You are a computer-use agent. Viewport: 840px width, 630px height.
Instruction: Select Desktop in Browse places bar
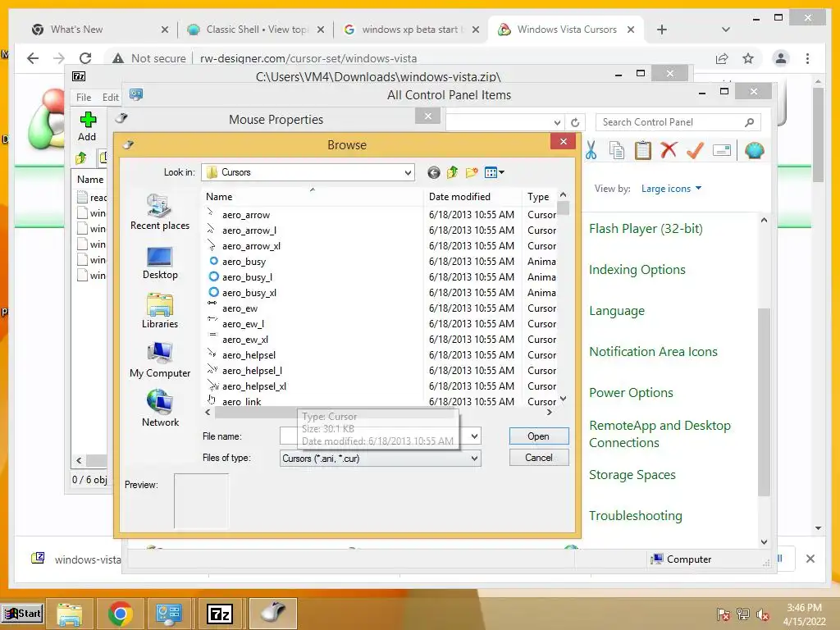(x=160, y=262)
